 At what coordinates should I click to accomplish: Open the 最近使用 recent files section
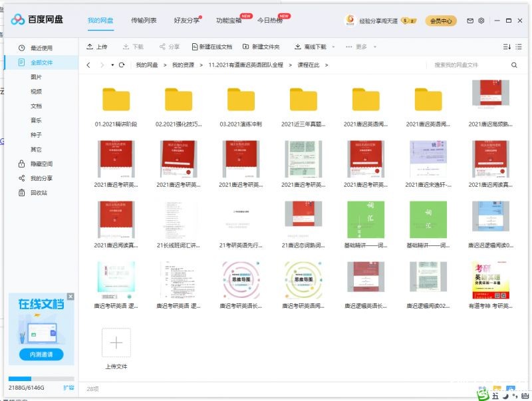pyautogui.click(x=41, y=48)
